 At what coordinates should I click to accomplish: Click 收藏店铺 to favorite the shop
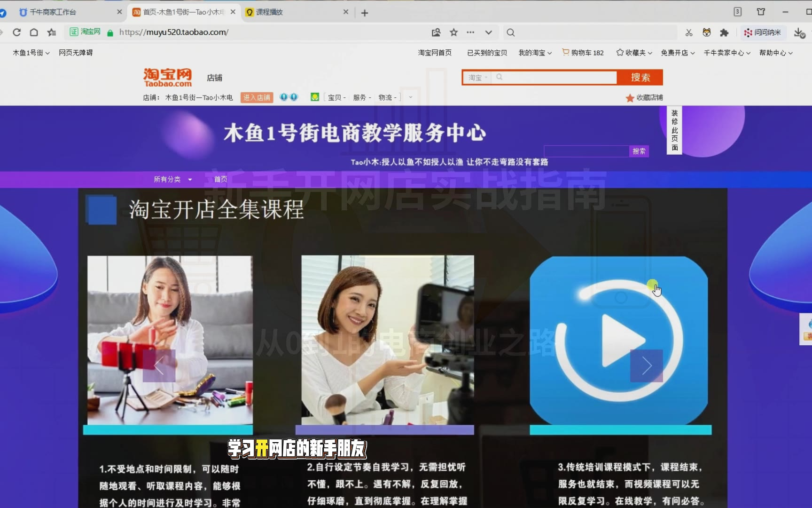click(644, 97)
